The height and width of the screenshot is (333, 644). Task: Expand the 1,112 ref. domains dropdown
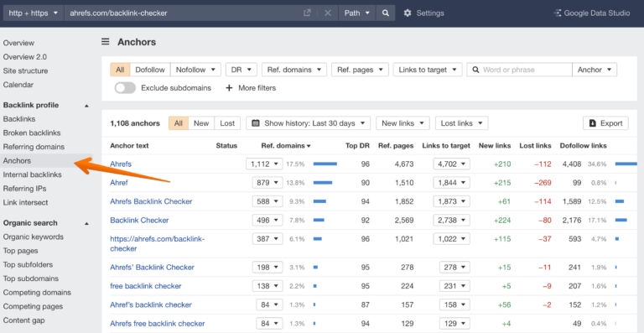264,164
